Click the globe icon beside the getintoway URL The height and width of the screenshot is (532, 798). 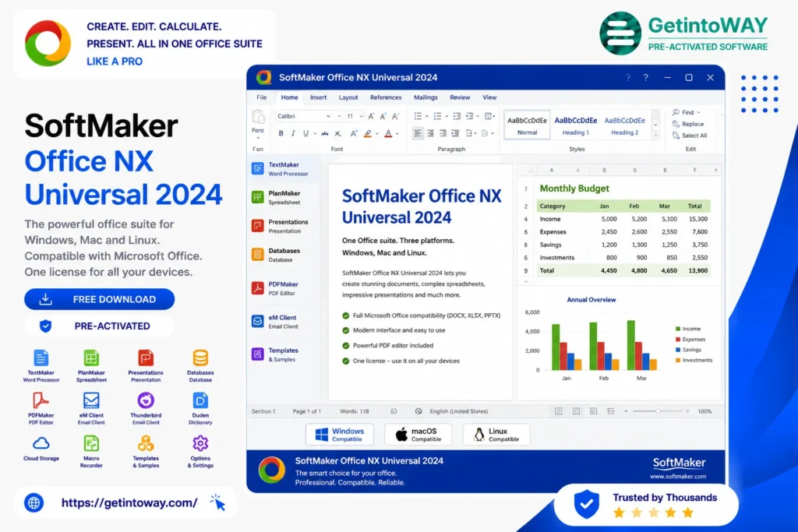34,502
